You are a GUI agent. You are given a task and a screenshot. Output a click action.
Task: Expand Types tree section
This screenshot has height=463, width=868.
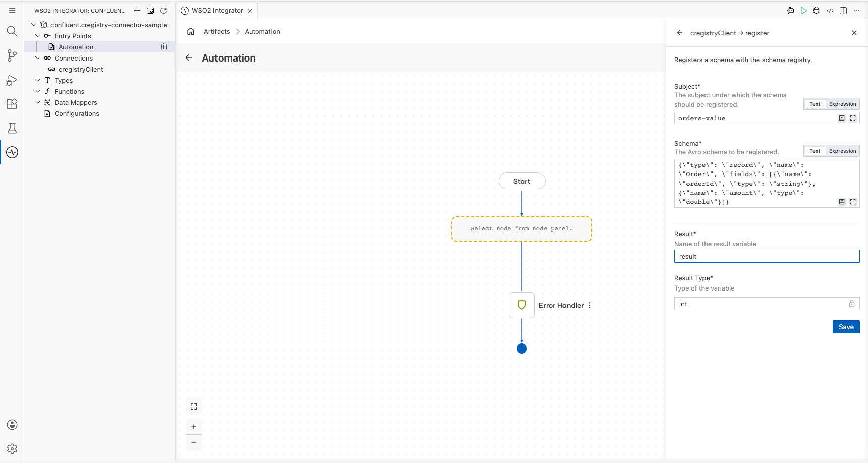click(38, 80)
